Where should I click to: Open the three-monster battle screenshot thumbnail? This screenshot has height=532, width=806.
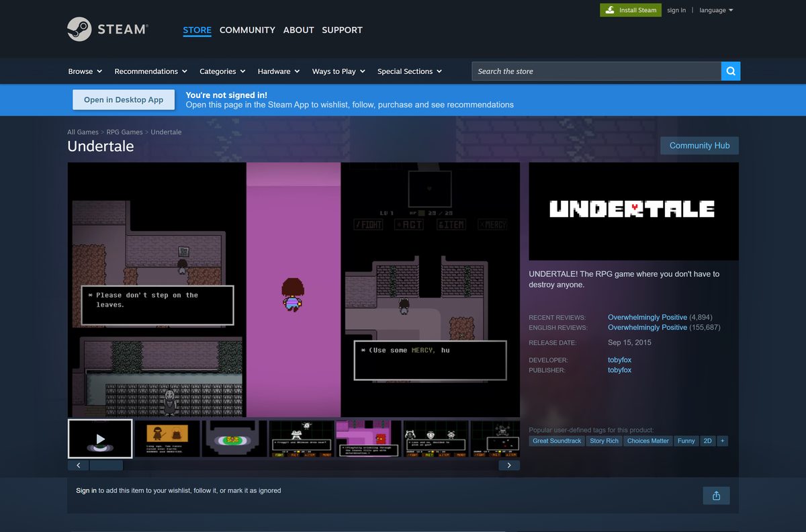436,439
